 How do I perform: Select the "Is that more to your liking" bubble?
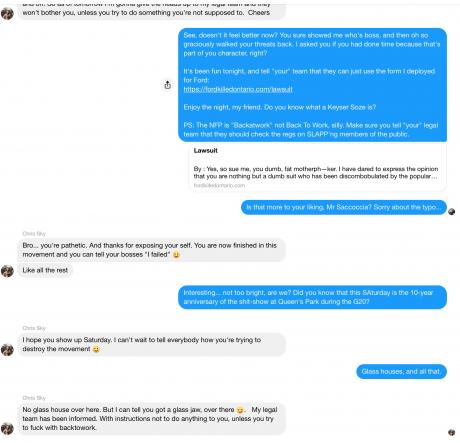coord(344,207)
